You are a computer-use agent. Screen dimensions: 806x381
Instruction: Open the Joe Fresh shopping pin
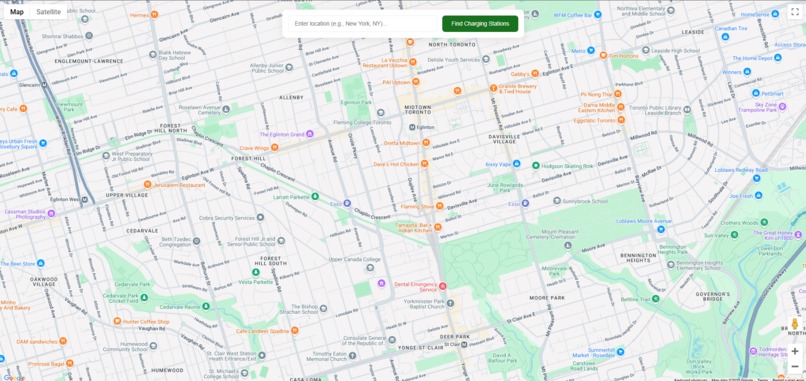pos(759,195)
